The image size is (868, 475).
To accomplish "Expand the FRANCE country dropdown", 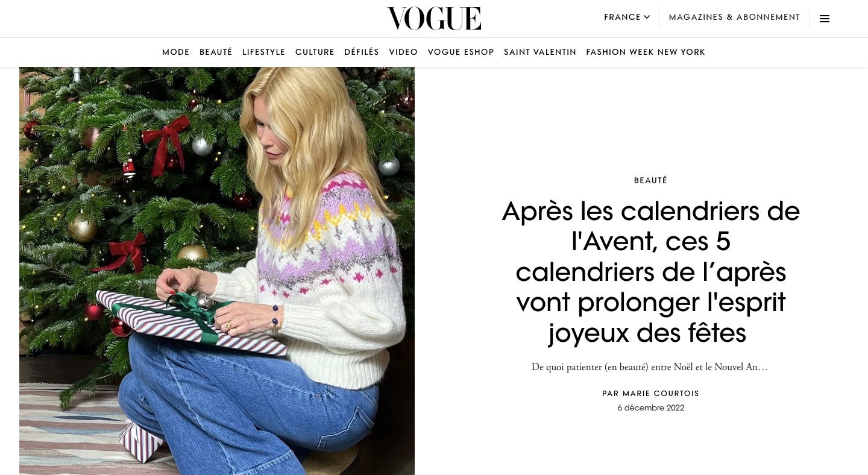I will tap(627, 17).
